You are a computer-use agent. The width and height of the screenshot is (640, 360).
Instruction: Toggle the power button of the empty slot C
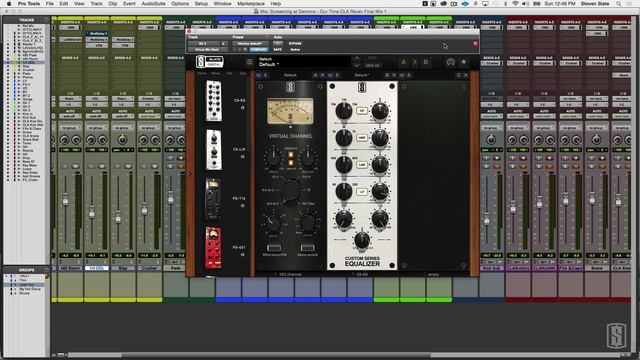click(402, 75)
